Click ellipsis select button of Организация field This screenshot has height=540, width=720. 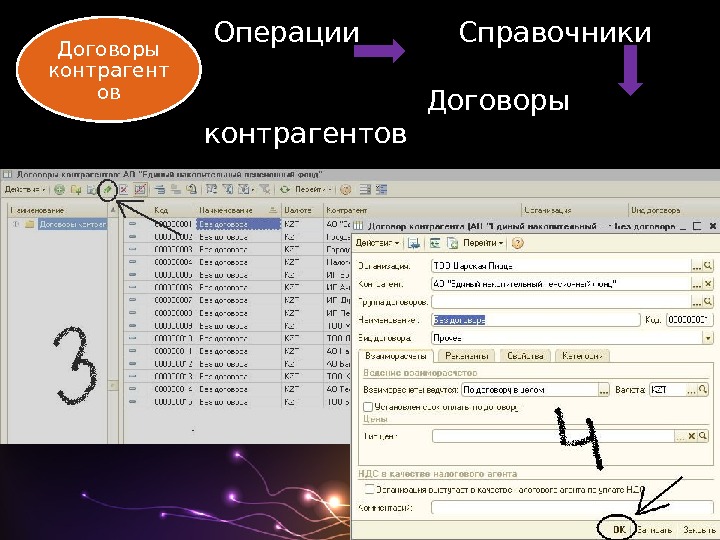[x=697, y=265]
